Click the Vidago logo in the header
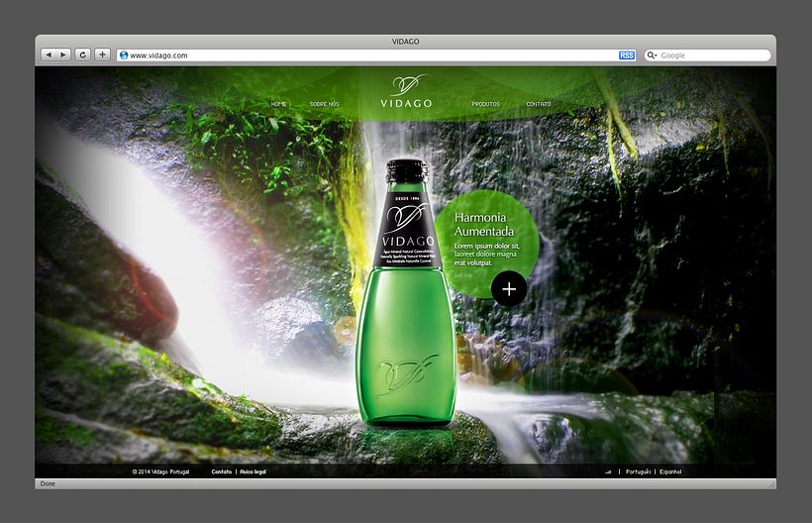Screen dimensions: 812x523 406,92
